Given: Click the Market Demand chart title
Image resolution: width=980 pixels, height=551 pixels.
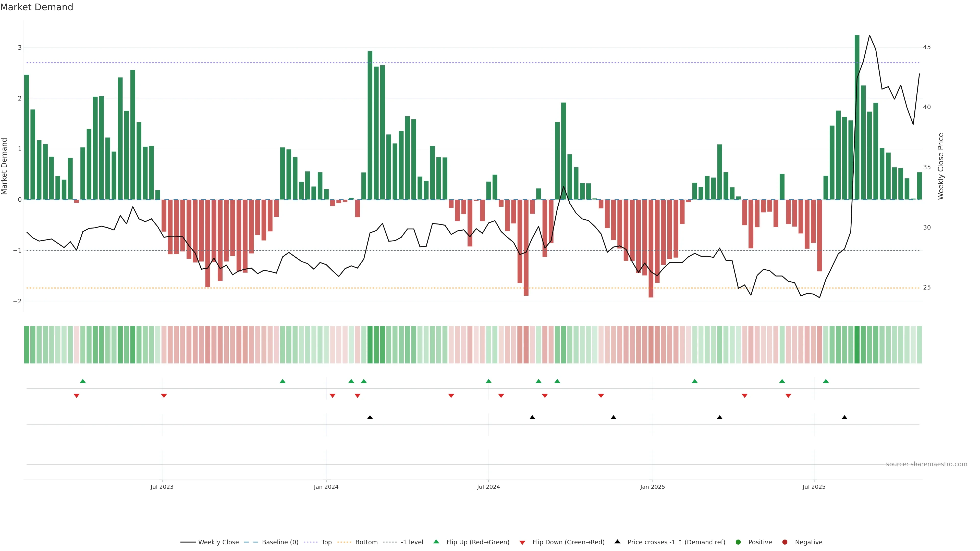Looking at the screenshot, I should pyautogui.click(x=36, y=7).
